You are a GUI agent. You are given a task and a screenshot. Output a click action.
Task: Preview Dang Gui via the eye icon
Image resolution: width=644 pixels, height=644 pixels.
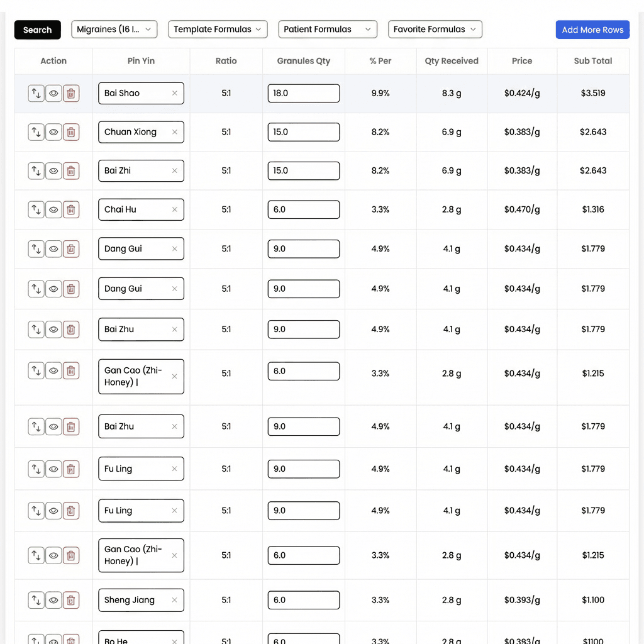[53, 248]
